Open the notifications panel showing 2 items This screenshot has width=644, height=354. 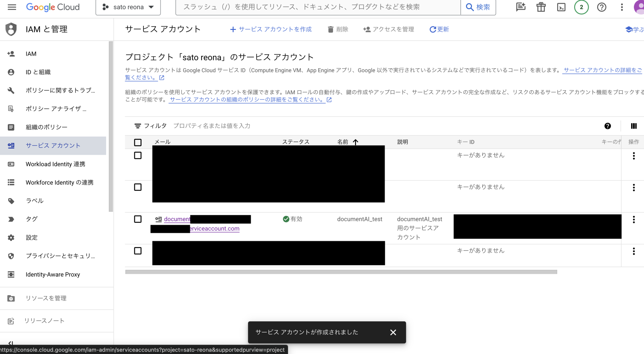581,7
